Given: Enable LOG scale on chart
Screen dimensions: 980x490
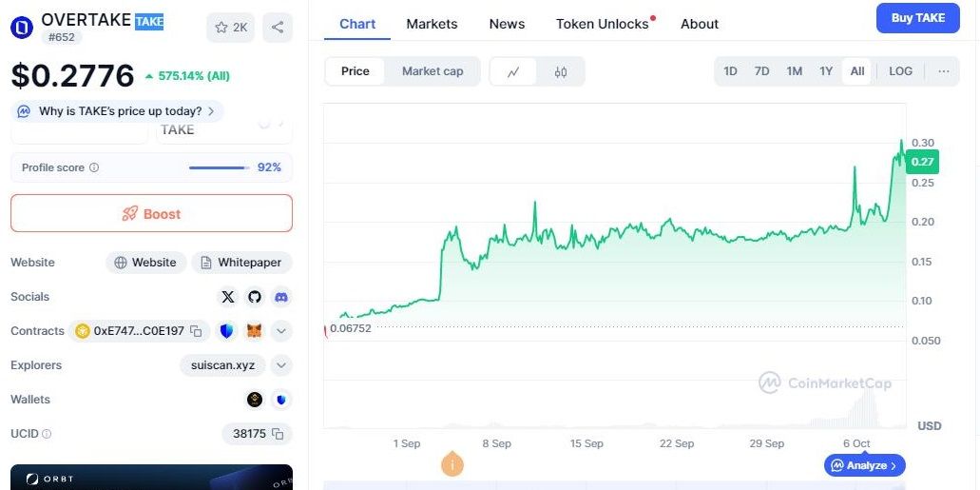Looking at the screenshot, I should pyautogui.click(x=900, y=71).
